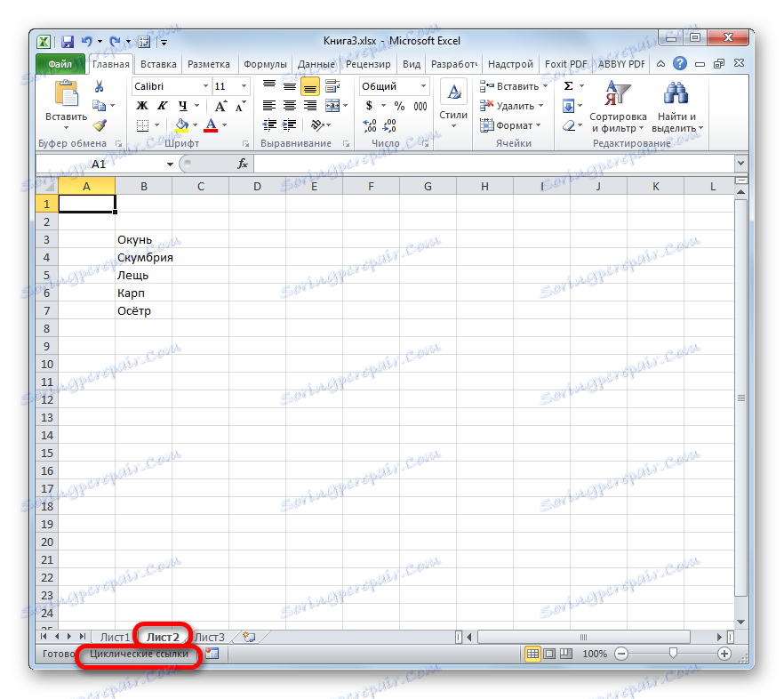Apply the yellow fill color bucket
Screen dimensions: 784x699
181,125
